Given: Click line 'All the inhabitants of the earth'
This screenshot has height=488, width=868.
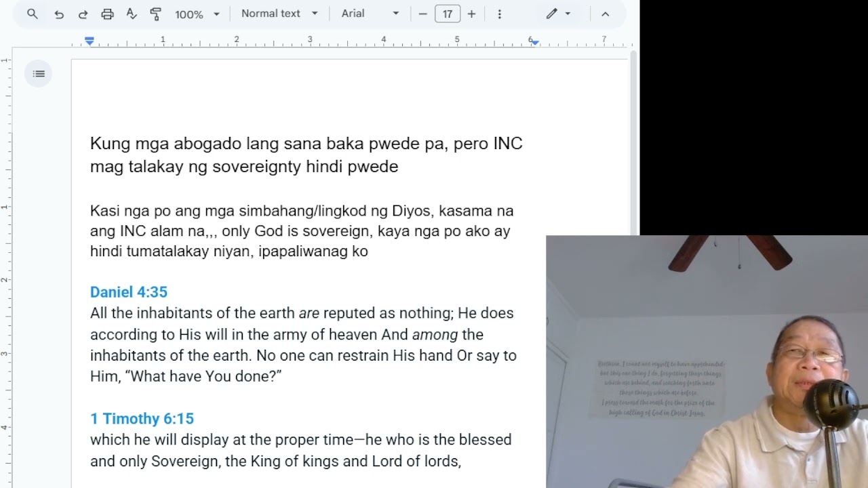Looking at the screenshot, I should (x=302, y=313).
